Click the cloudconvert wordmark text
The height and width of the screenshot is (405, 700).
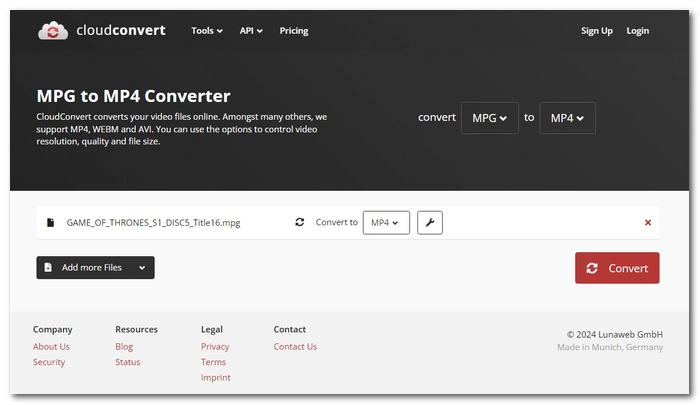click(121, 30)
